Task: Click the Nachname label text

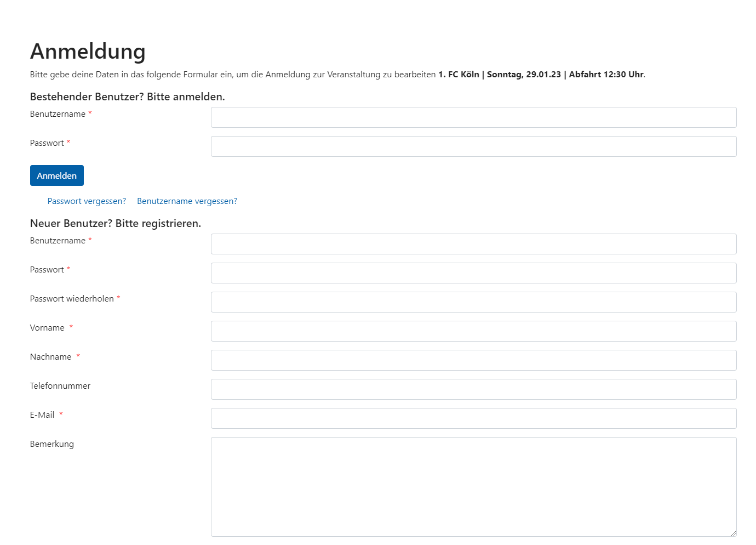Action: point(51,357)
